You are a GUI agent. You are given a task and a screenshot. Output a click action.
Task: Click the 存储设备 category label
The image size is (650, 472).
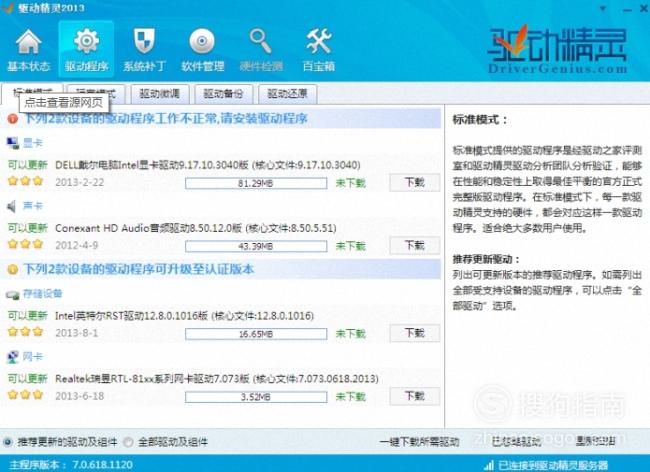[x=43, y=293]
